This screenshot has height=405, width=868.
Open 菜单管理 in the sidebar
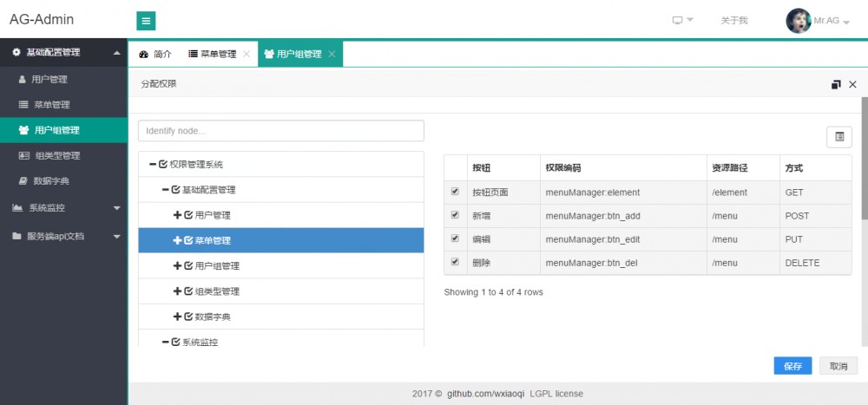63,105
